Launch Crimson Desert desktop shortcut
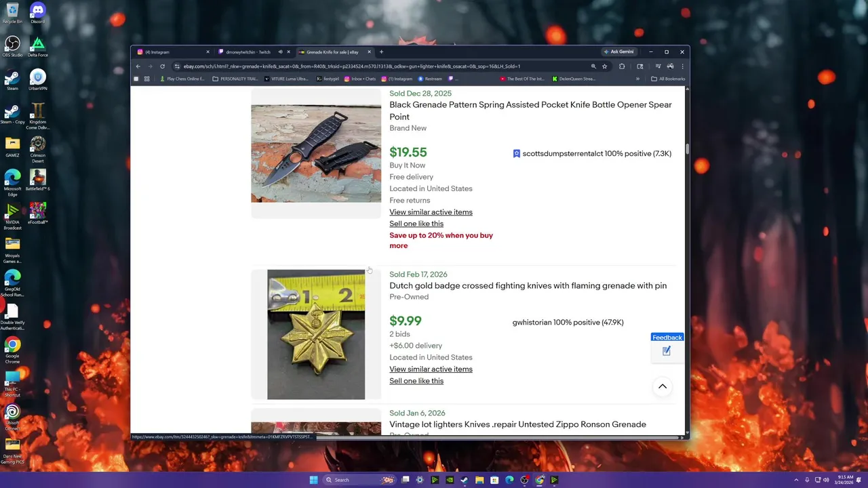 37,148
